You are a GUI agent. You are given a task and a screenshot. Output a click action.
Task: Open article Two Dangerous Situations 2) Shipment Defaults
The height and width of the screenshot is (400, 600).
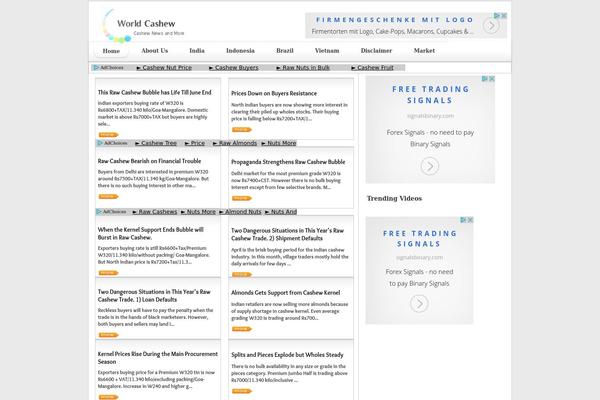point(287,234)
